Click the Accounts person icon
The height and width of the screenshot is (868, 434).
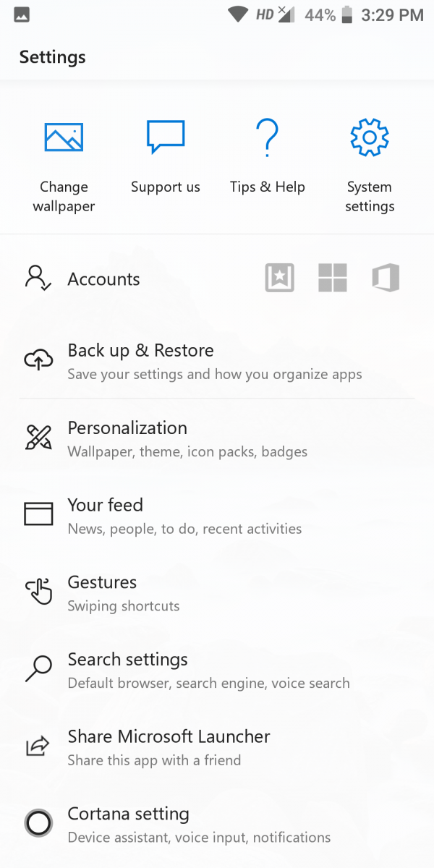point(38,278)
